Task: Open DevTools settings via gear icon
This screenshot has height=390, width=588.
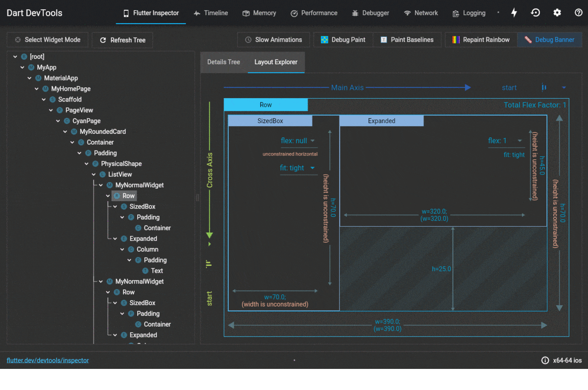Action: click(x=557, y=12)
